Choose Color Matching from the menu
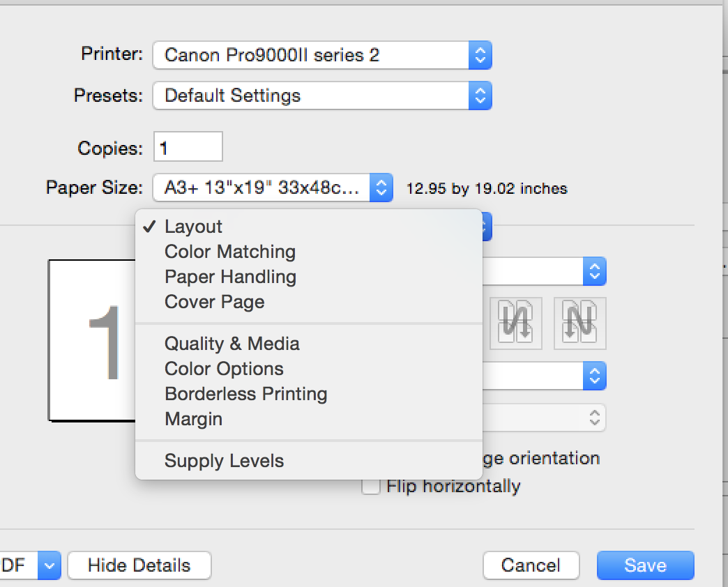728x587 pixels. (230, 252)
